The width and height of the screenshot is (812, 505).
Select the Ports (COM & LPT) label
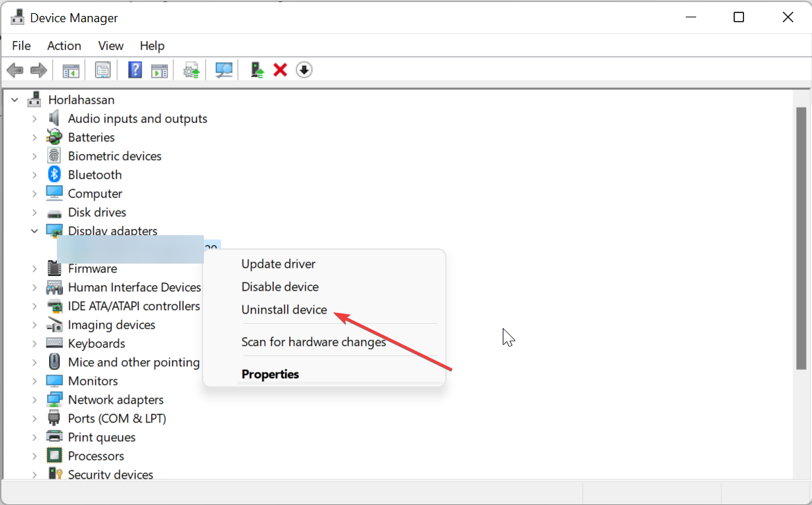click(x=117, y=418)
